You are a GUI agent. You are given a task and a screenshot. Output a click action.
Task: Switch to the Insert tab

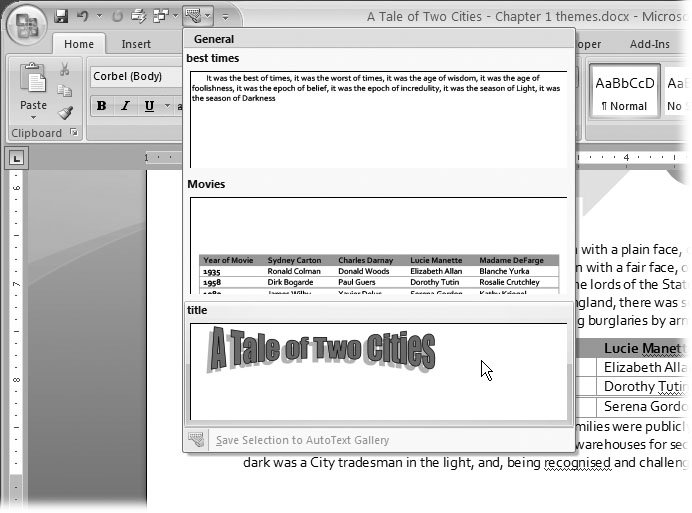tap(136, 44)
